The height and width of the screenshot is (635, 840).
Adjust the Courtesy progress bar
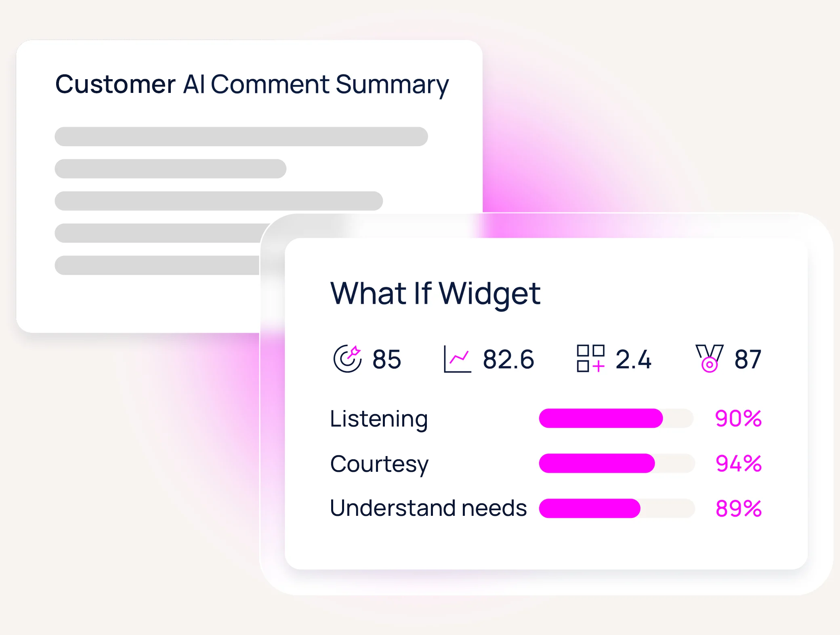(x=616, y=463)
